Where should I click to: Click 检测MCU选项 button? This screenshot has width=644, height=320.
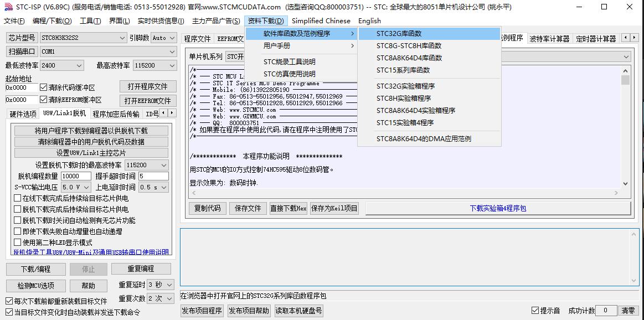tap(36, 286)
